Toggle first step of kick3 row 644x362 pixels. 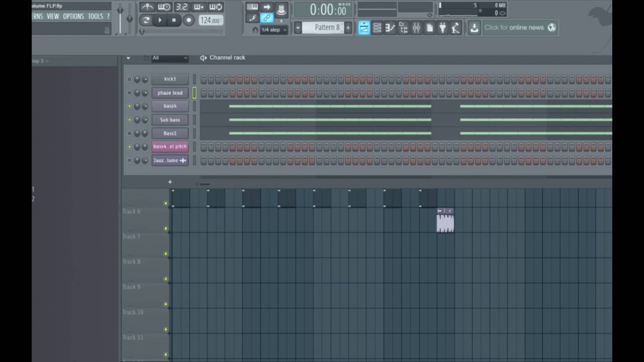pyautogui.click(x=204, y=79)
